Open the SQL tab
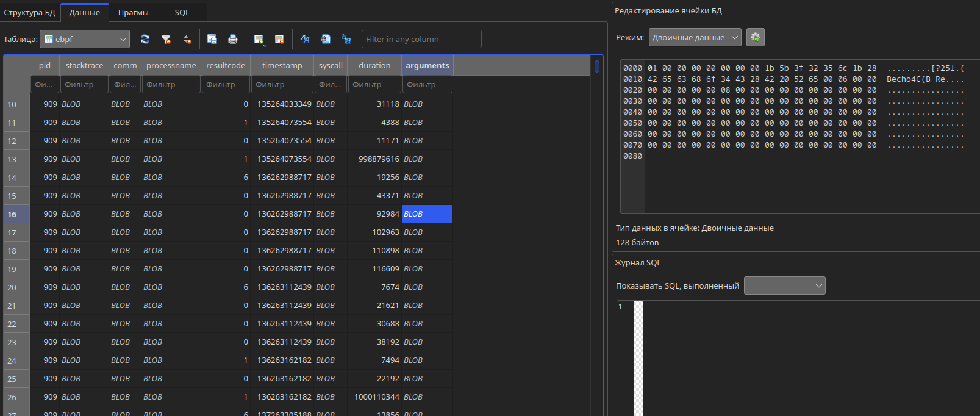The width and height of the screenshot is (980, 416). point(182,12)
